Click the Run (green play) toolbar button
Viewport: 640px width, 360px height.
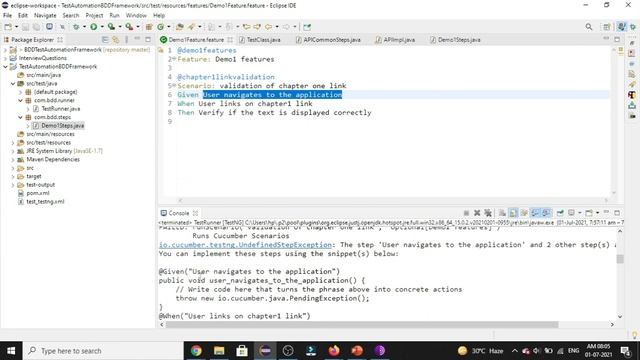click(93, 27)
